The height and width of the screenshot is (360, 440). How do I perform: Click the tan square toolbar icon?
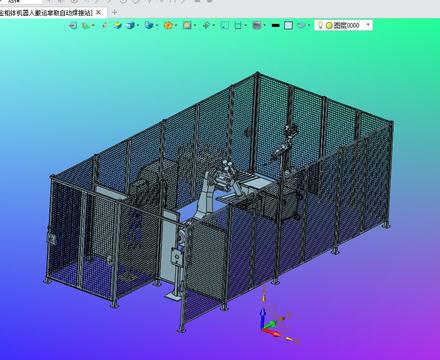187,25
